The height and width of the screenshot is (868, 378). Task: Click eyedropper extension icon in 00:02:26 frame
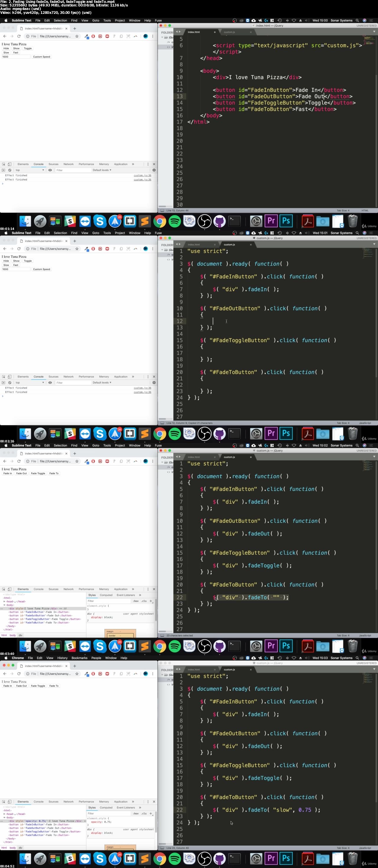[87, 249]
